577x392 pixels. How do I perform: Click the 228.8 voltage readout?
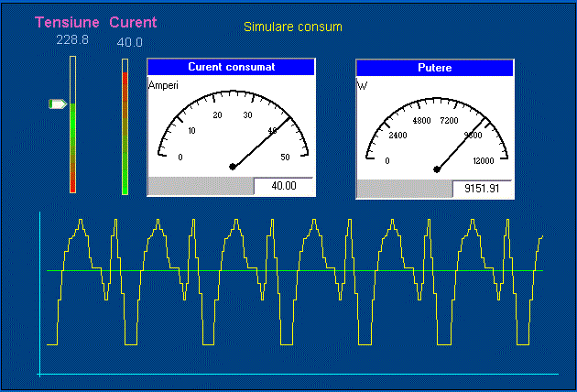point(71,40)
